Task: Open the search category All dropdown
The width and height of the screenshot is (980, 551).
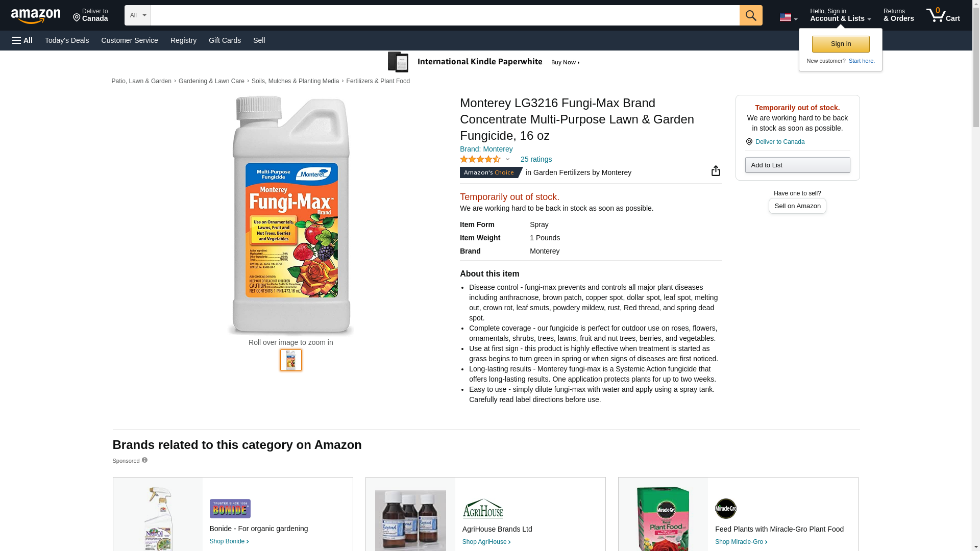Action: (x=138, y=15)
